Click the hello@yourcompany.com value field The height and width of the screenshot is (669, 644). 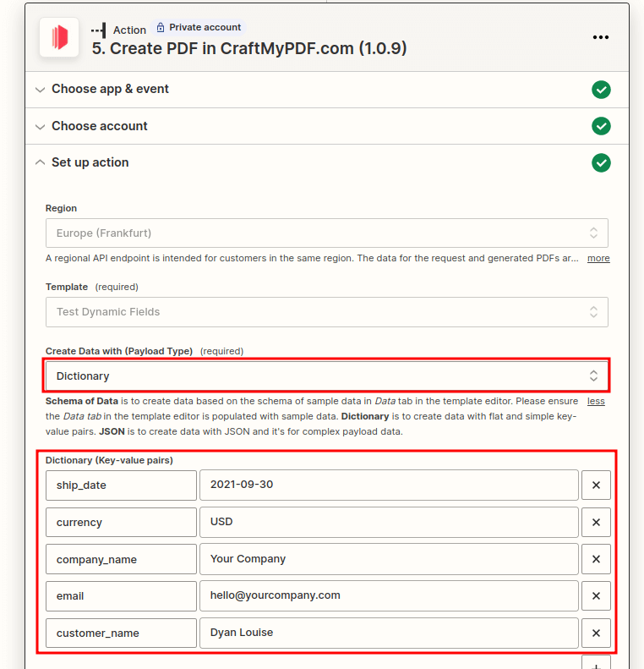389,596
